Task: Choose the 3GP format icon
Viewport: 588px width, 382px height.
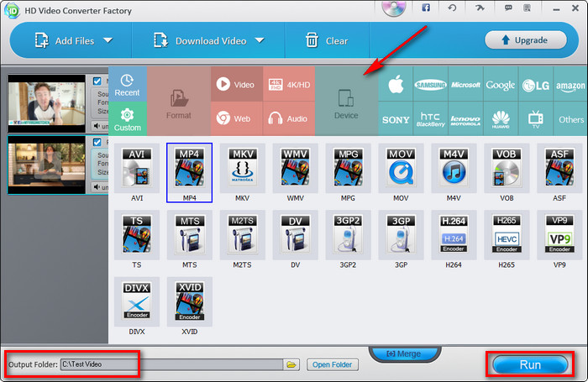Action: [401, 235]
